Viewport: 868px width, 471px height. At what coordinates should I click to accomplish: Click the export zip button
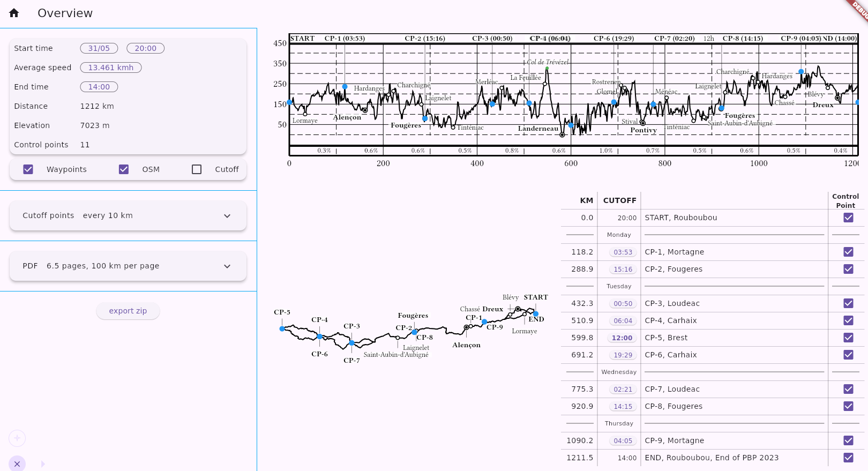click(128, 311)
